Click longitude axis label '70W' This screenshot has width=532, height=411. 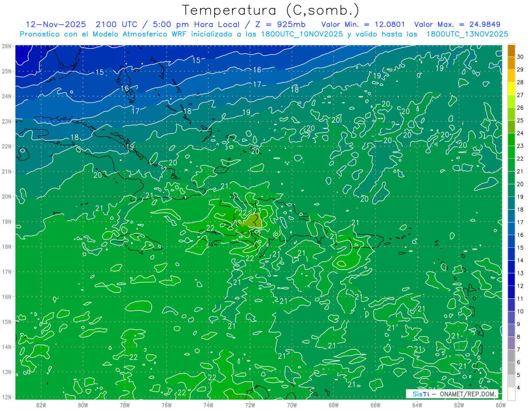tap(292, 405)
